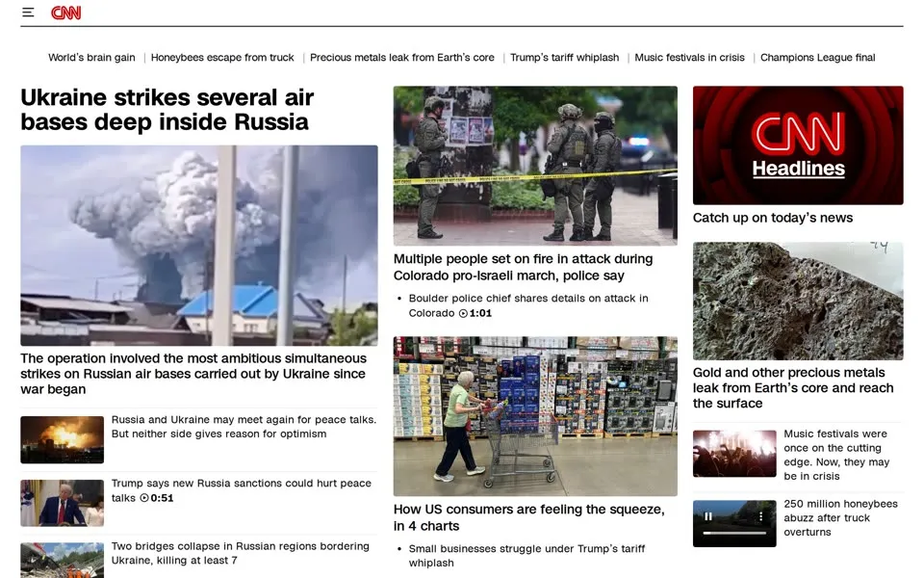Open "Small businesses struggle under Trump's tariff" link
Screen dimensions: 924x578
526,556
